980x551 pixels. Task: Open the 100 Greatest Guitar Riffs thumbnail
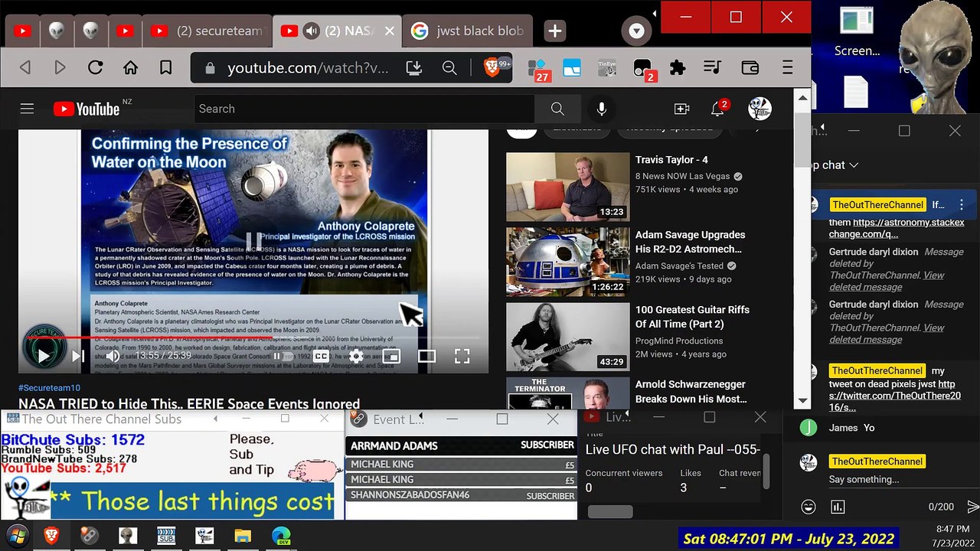tap(567, 337)
